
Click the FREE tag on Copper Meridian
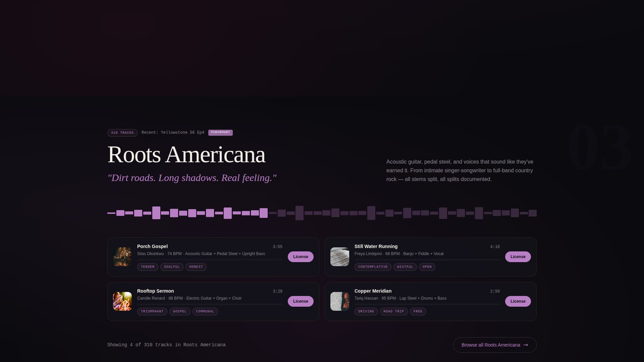click(x=418, y=311)
